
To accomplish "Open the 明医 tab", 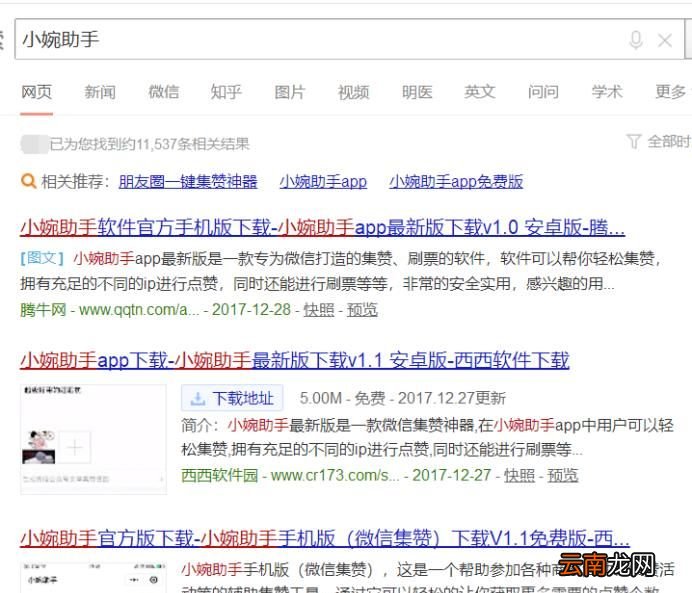I will tap(417, 92).
